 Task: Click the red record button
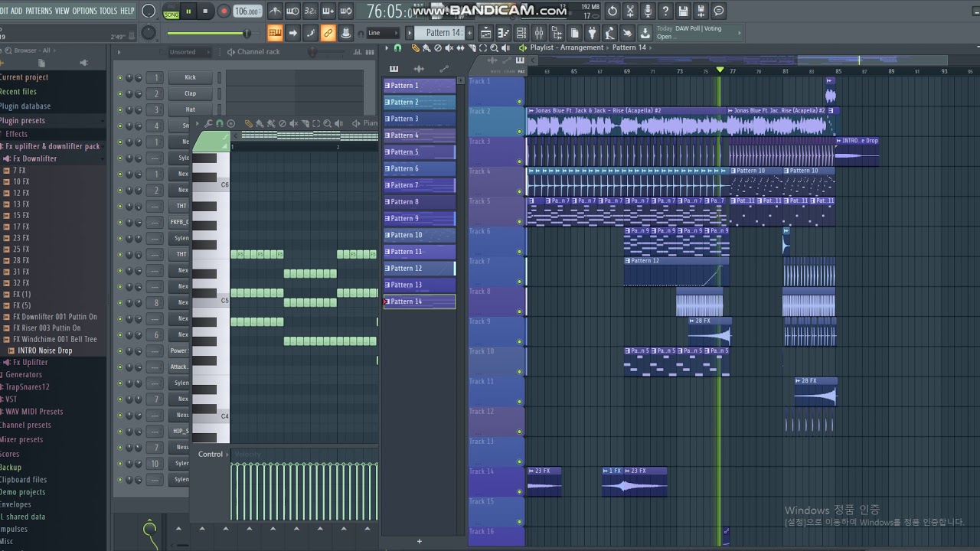[224, 11]
